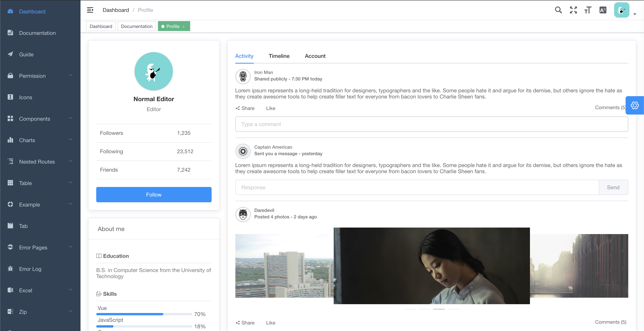Switch to the Timeline tab
The width and height of the screenshot is (644, 331).
(x=279, y=56)
